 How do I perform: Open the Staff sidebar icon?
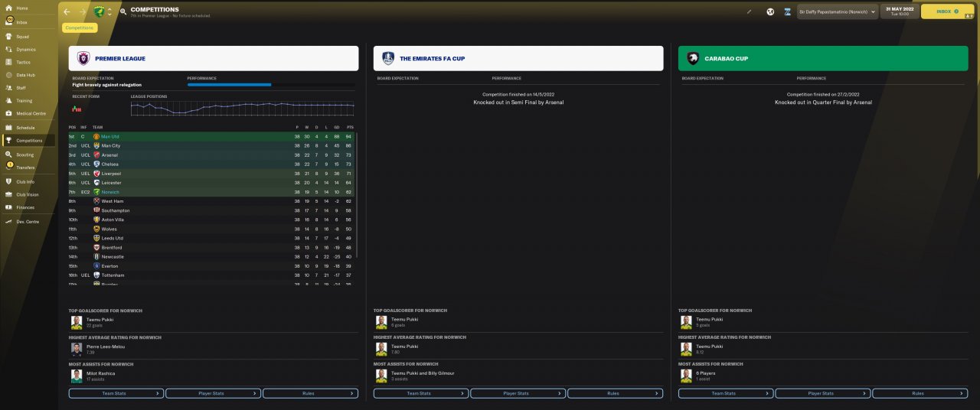pos(8,88)
